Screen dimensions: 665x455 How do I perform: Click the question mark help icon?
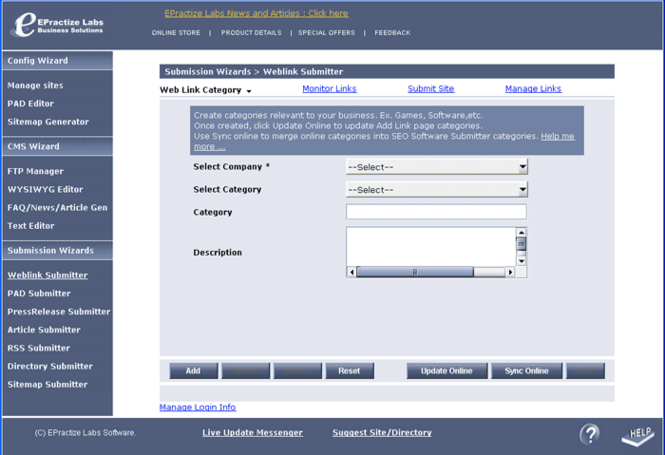tap(590, 434)
